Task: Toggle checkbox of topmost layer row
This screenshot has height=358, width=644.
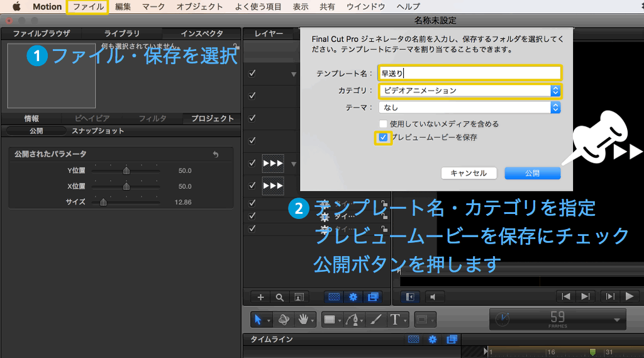Action: (x=252, y=74)
